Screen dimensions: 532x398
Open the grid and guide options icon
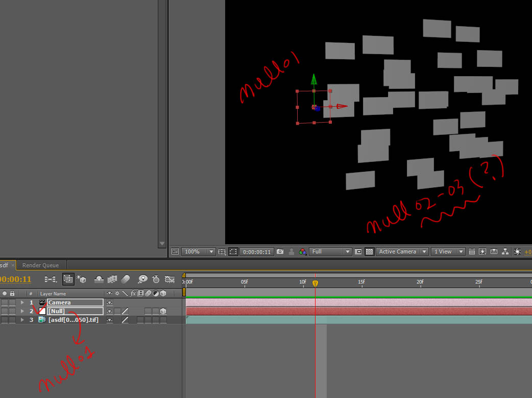[x=222, y=252]
